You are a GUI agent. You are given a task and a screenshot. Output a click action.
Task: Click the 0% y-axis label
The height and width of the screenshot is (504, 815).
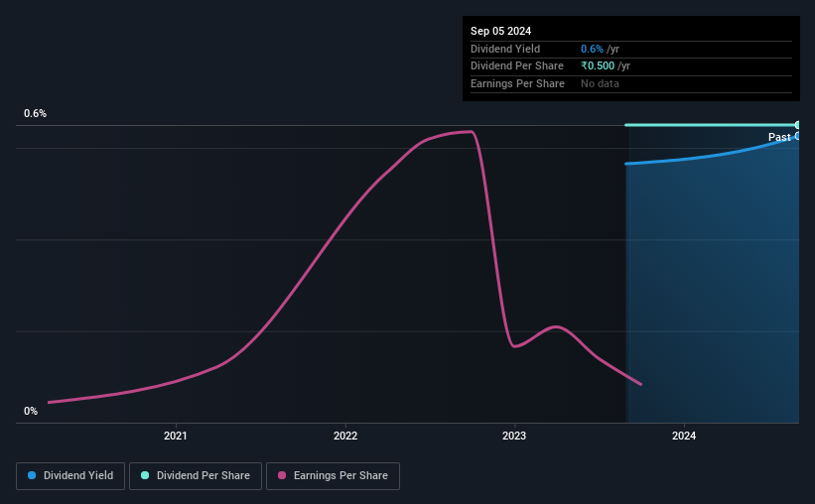(31, 411)
